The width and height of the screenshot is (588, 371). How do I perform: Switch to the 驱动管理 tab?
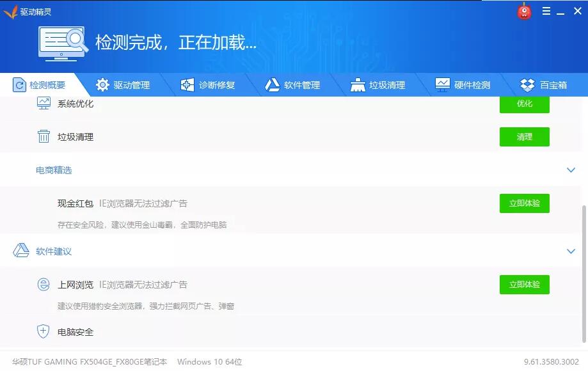click(x=122, y=85)
